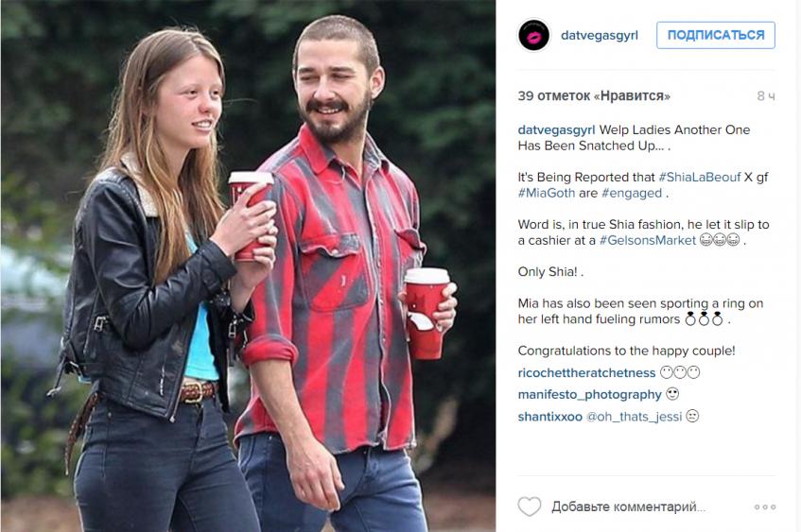Click datvegasgyrl username in the caption
The height and width of the screenshot is (532, 801).
coord(556,129)
